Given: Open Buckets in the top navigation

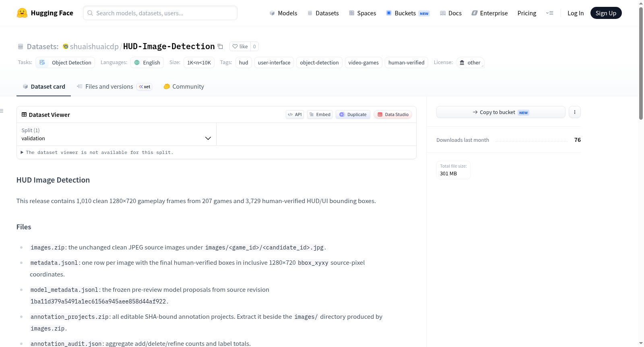Looking at the screenshot, I should 408,13.
